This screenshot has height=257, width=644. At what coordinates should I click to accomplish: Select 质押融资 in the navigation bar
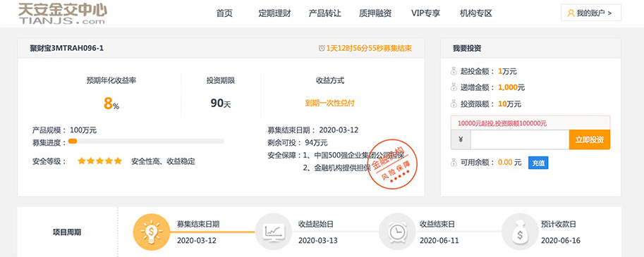[375, 13]
